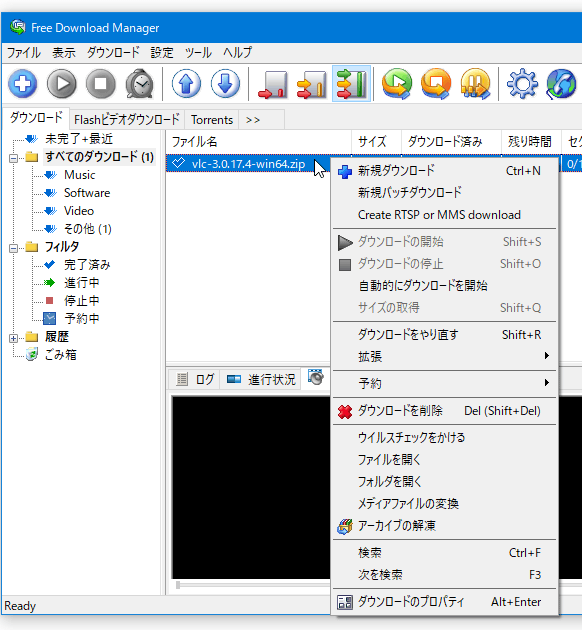Click the globe with phone dial-up icon
Viewport: 582px width, 630px height.
pos(561,84)
